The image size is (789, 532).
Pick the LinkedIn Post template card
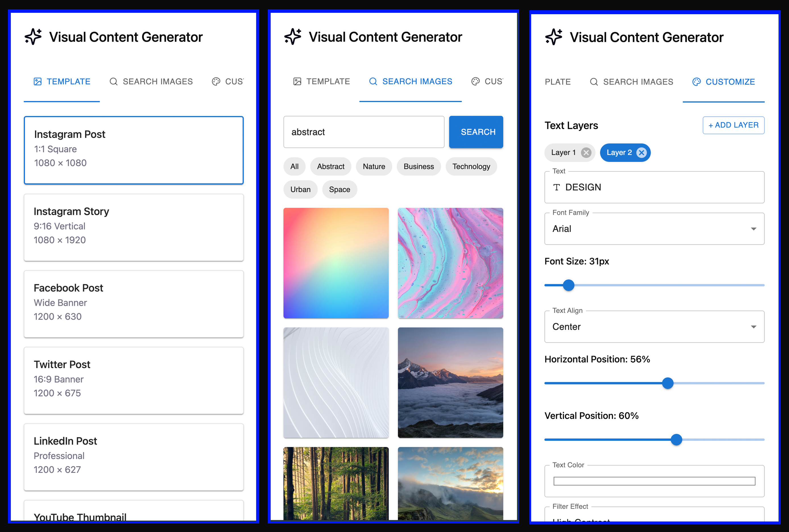pyautogui.click(x=134, y=457)
